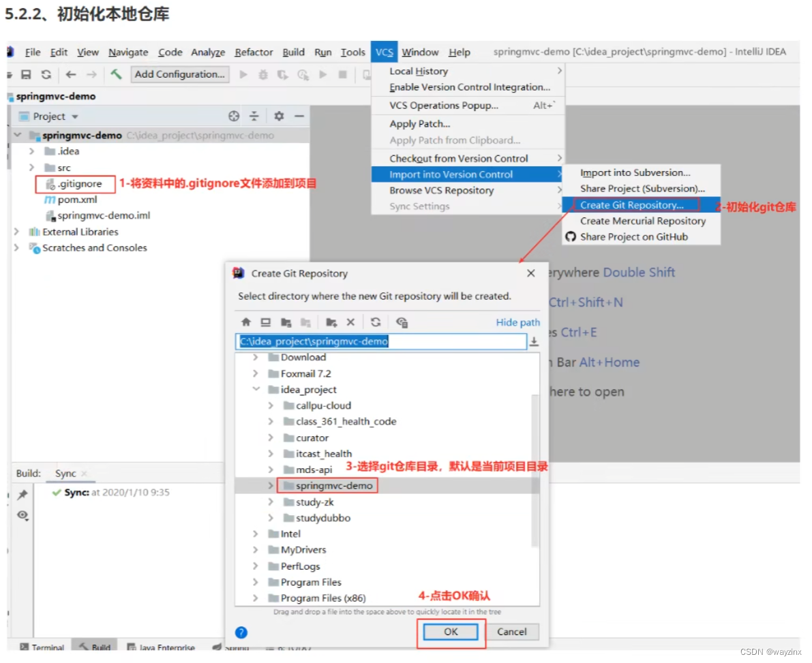
Task: Click the Run play icon in toolbar
Action: (243, 74)
